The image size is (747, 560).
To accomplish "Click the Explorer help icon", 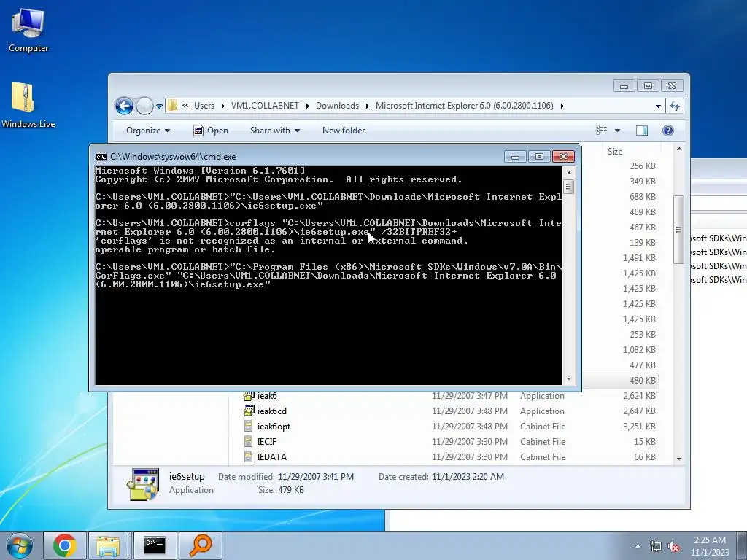I will click(x=668, y=131).
